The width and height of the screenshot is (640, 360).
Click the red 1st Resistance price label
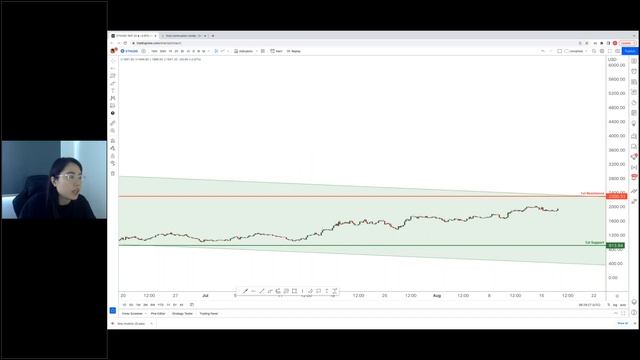[616, 196]
